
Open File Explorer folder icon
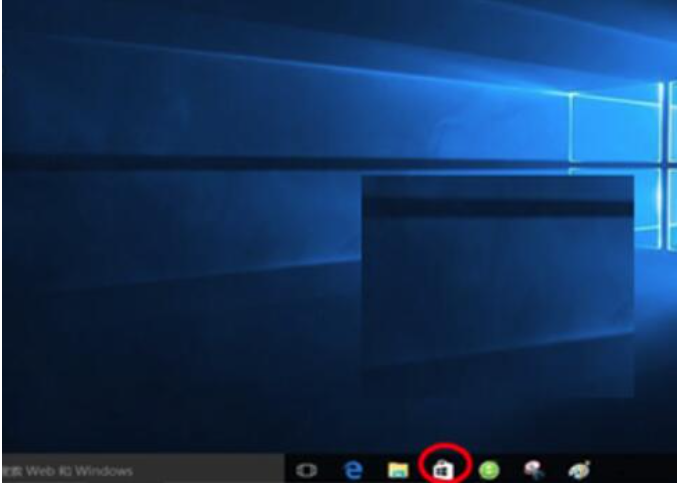tap(398, 469)
